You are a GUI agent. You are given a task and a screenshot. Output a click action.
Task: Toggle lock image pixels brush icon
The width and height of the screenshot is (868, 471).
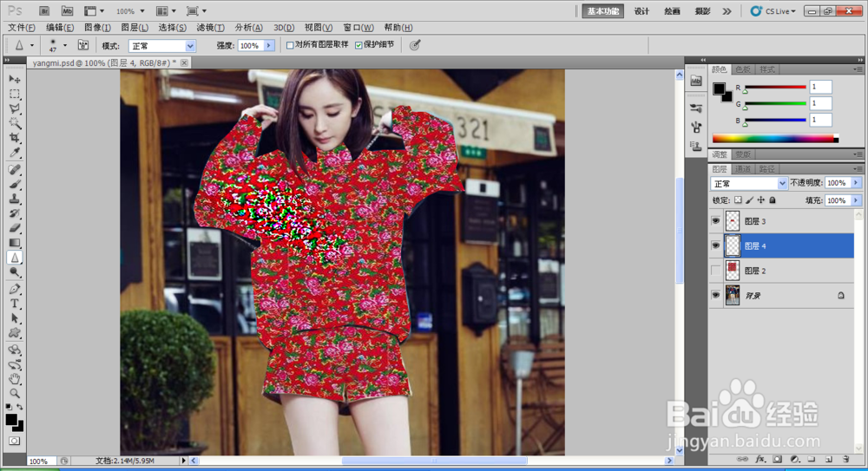[750, 200]
